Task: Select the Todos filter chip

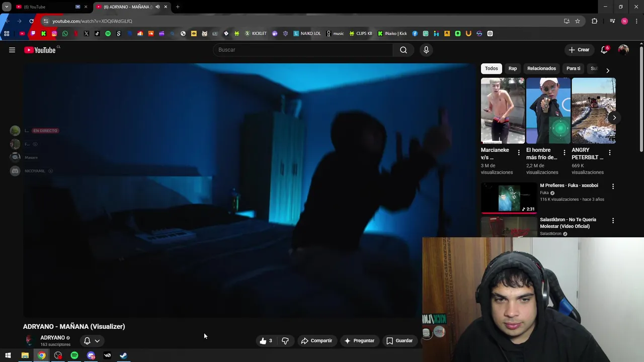Action: [492, 68]
